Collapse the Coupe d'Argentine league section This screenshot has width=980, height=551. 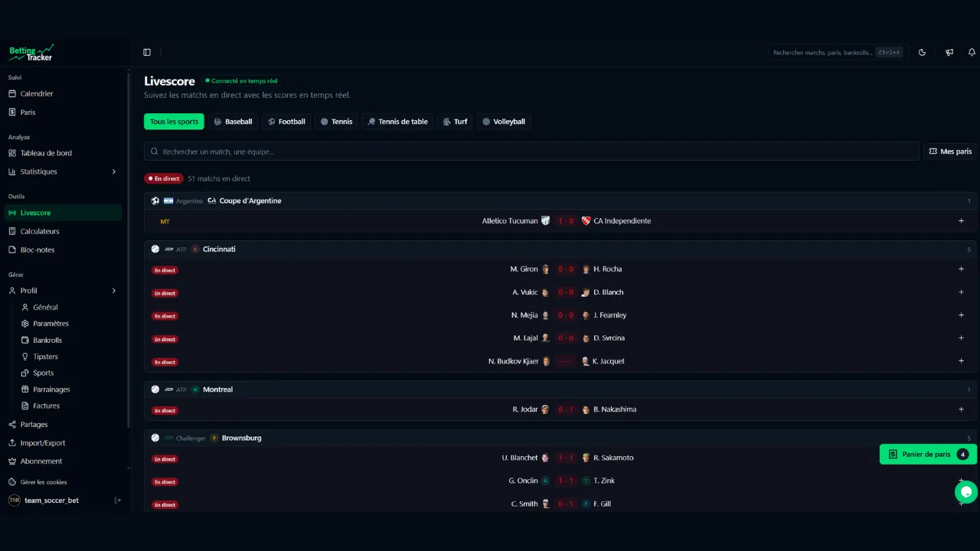pyautogui.click(x=560, y=201)
